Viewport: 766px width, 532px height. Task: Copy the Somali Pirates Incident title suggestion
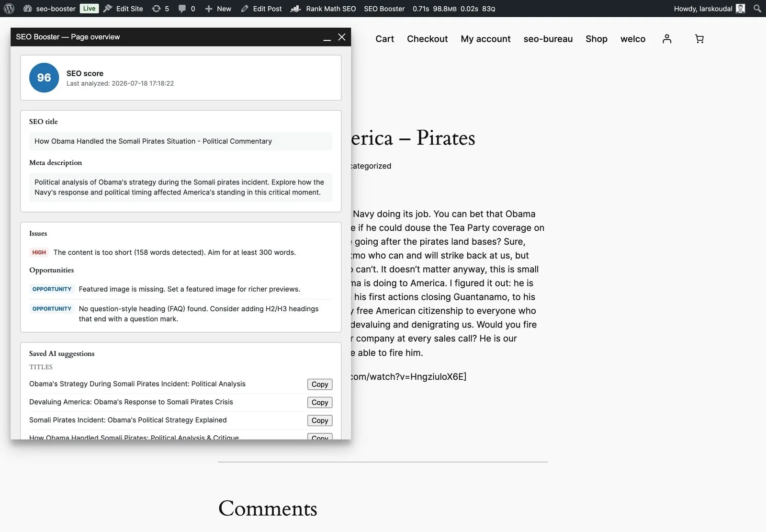(320, 420)
